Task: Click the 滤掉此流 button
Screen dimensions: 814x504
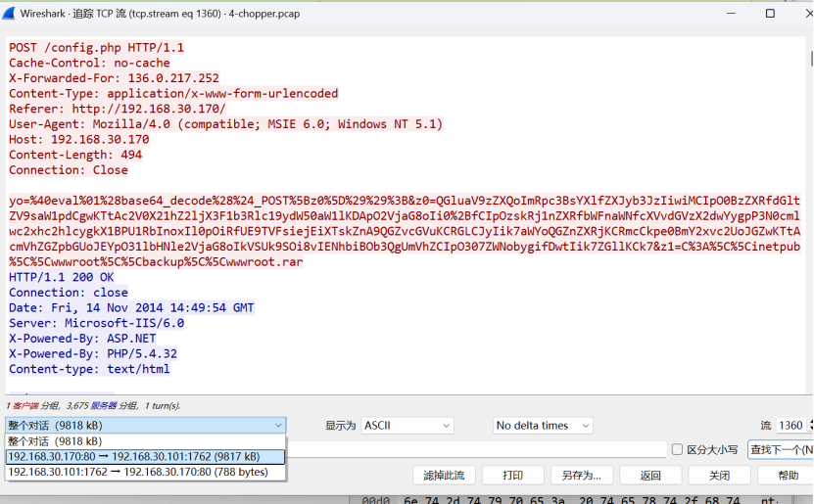Action: coord(444,475)
